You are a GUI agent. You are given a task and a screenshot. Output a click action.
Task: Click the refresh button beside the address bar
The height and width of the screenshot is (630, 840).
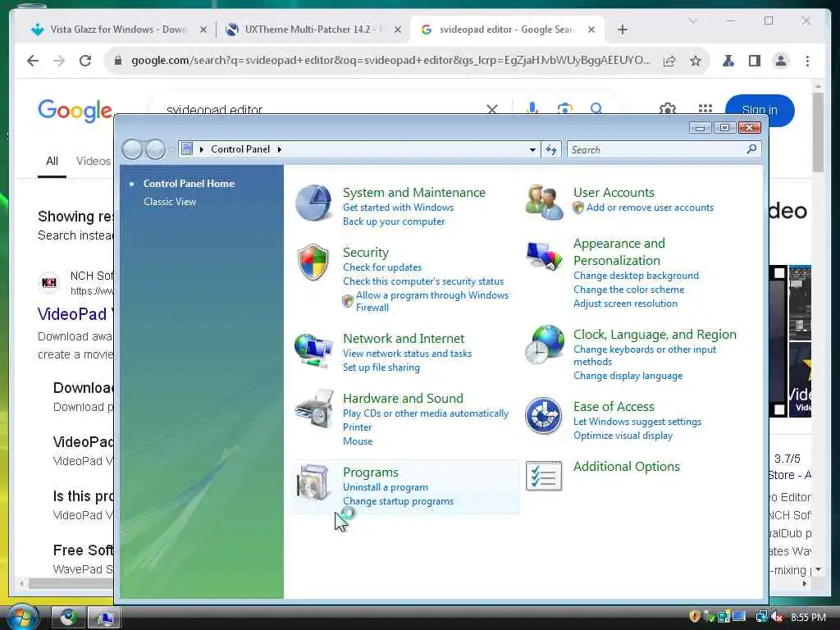coord(551,149)
